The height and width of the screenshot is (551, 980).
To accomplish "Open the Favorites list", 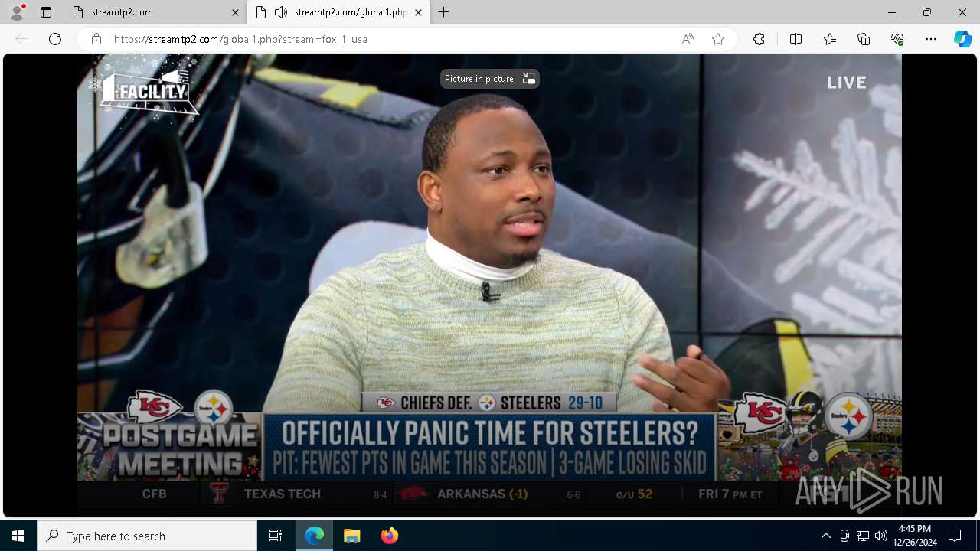I will [830, 39].
